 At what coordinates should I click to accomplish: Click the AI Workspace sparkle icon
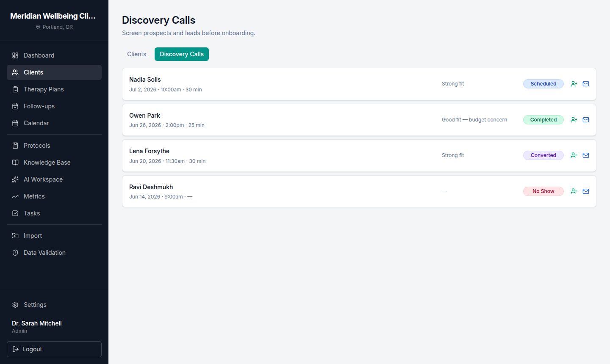click(x=15, y=179)
